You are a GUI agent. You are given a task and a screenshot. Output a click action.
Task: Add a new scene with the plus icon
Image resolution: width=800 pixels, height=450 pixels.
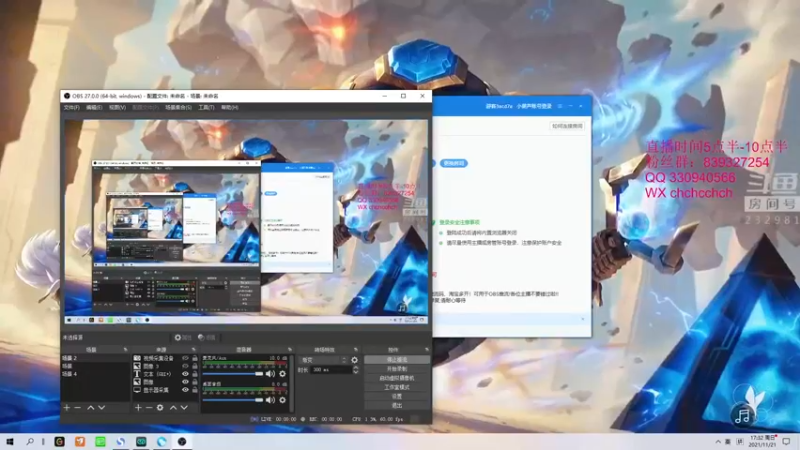[67, 408]
